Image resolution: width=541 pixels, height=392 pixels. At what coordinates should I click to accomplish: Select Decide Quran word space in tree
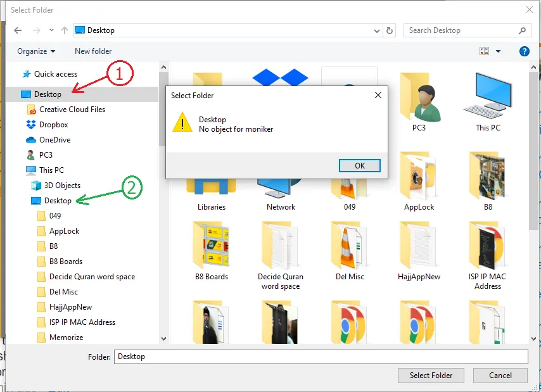pyautogui.click(x=86, y=277)
